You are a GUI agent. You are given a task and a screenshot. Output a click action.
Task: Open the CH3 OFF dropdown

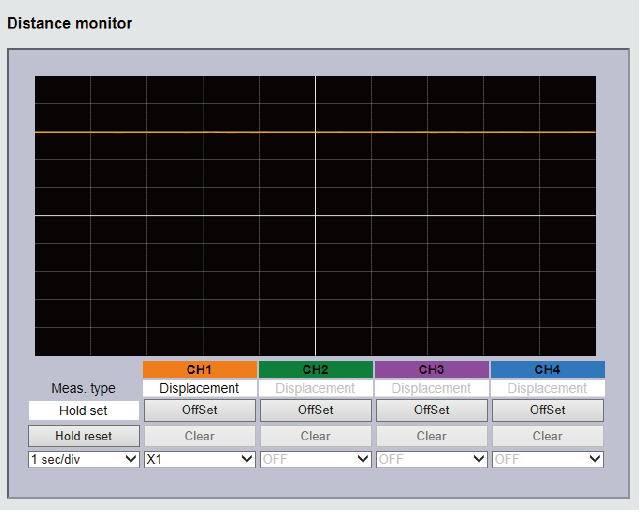tap(431, 459)
